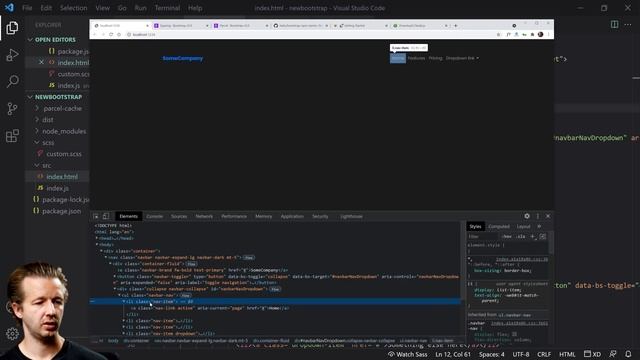Viewport: 640px width, 360px height.
Task: Switch to the Sources tab in DevTools
Action: click(x=179, y=216)
